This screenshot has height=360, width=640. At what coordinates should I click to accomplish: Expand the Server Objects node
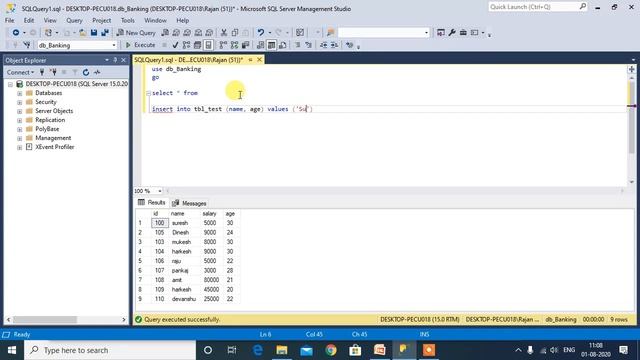(19, 111)
